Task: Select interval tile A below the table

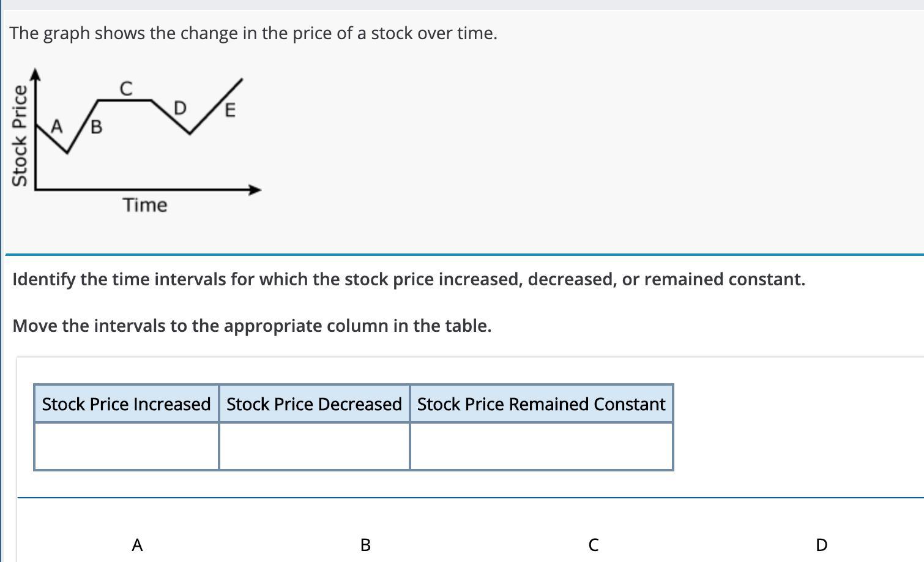Action: click(137, 544)
